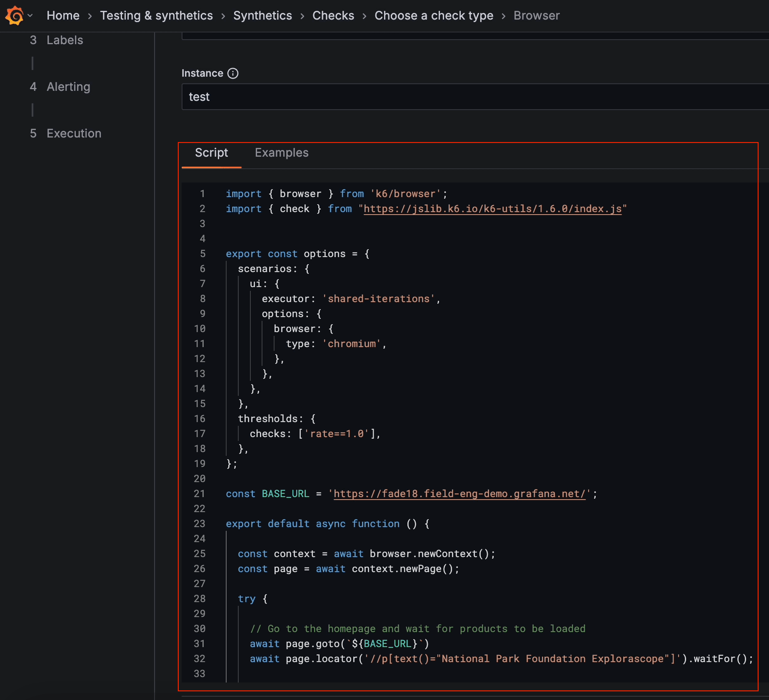Open the Choose a check type breadcrumb
The image size is (769, 700).
434,15
